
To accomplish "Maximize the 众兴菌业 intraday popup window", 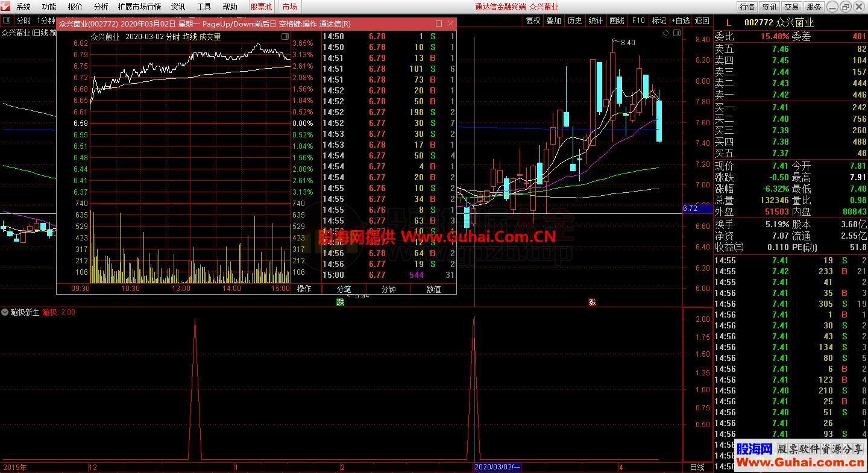I will click(439, 23).
